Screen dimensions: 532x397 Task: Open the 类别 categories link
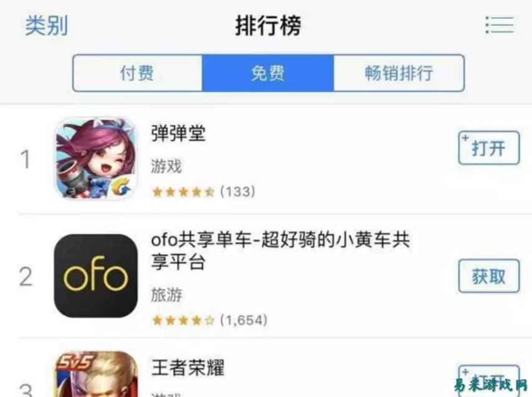pyautogui.click(x=47, y=26)
